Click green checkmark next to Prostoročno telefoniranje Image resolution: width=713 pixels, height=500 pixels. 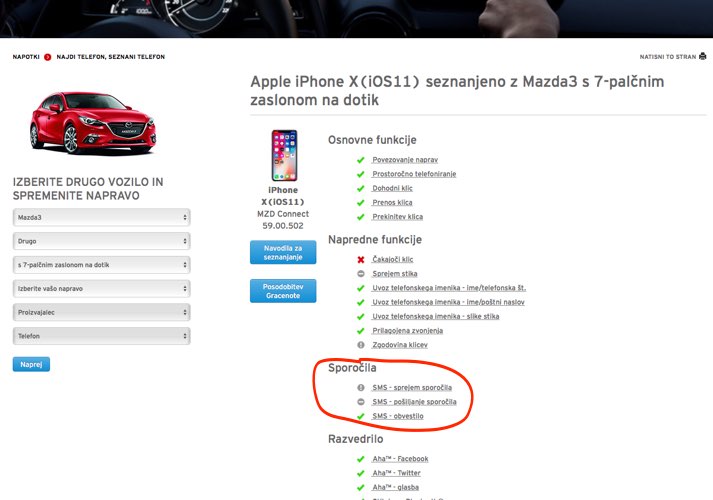[361, 174]
